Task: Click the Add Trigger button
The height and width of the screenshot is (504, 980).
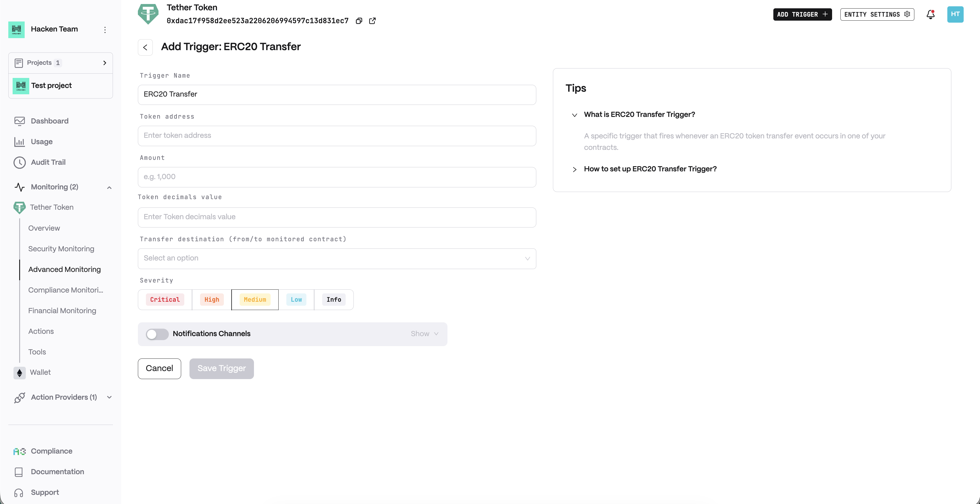Action: click(x=802, y=14)
